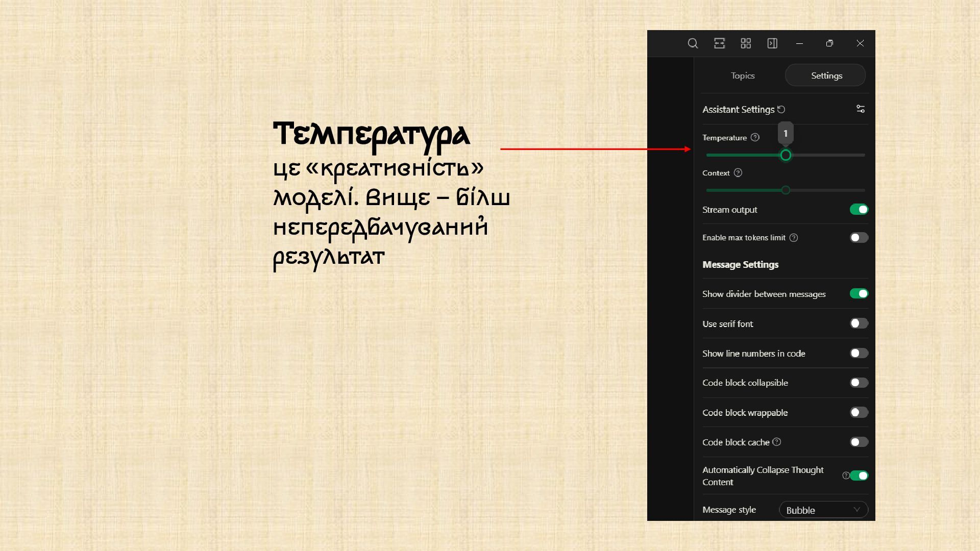The image size is (980, 551).
Task: Enable max tokens limit toggle
Action: click(859, 237)
